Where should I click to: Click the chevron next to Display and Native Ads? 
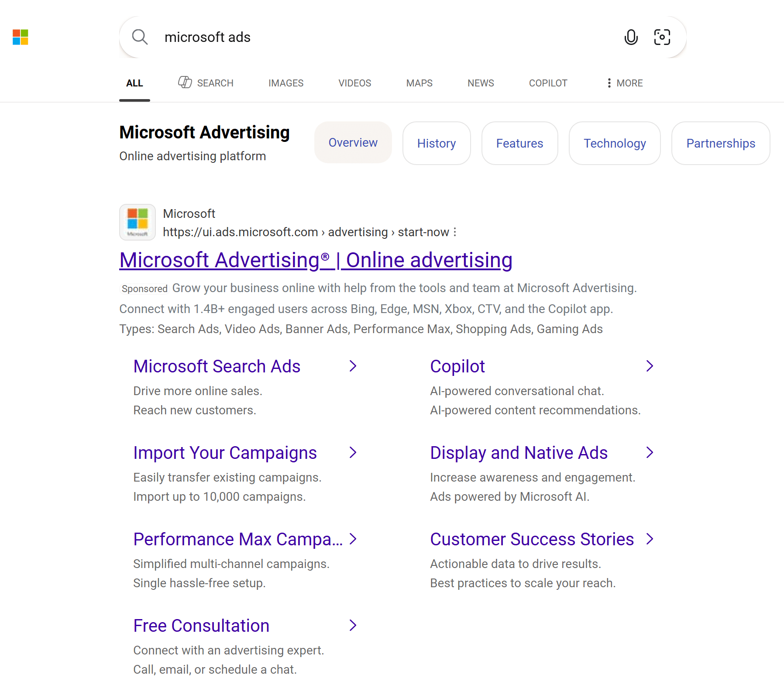tap(650, 452)
